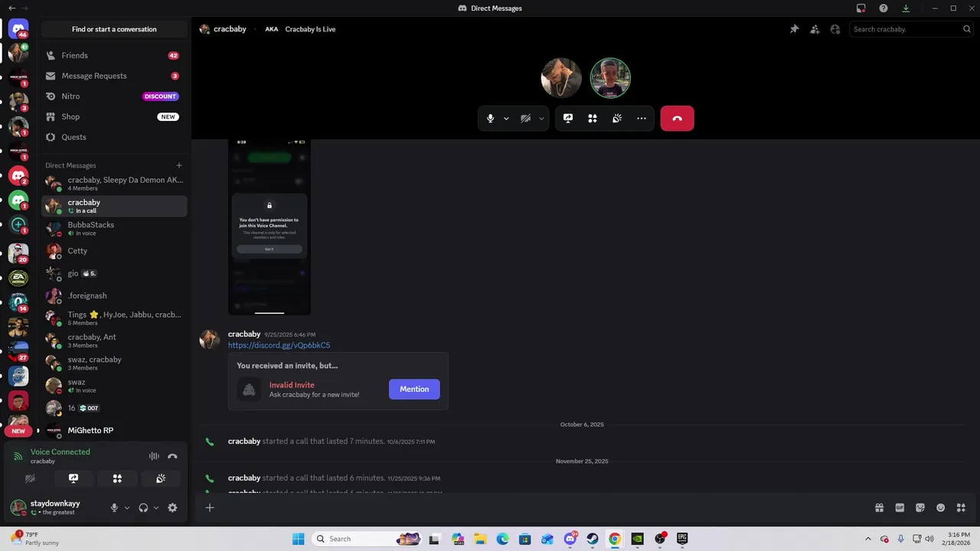Start activity from voice panel
The width and height of the screenshot is (980, 551).
[117, 478]
